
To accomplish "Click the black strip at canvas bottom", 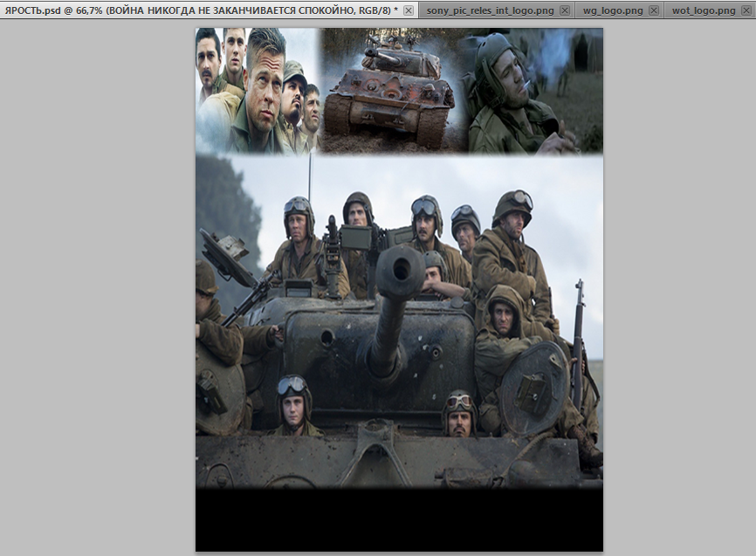I will tap(399, 520).
